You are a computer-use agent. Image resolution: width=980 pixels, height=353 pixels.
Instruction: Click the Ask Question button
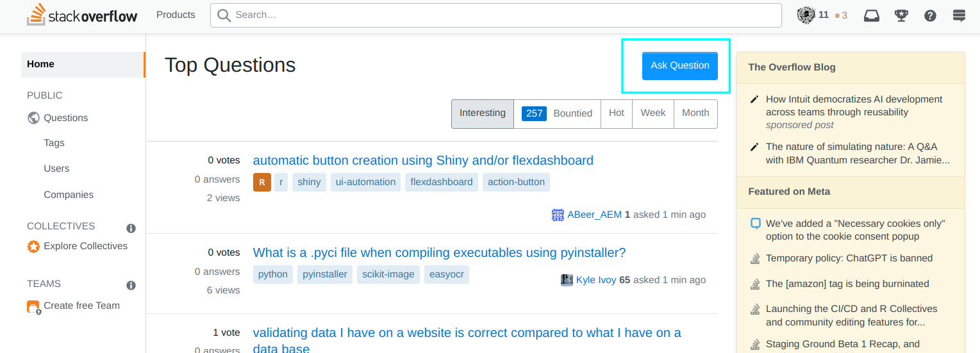[680, 66]
